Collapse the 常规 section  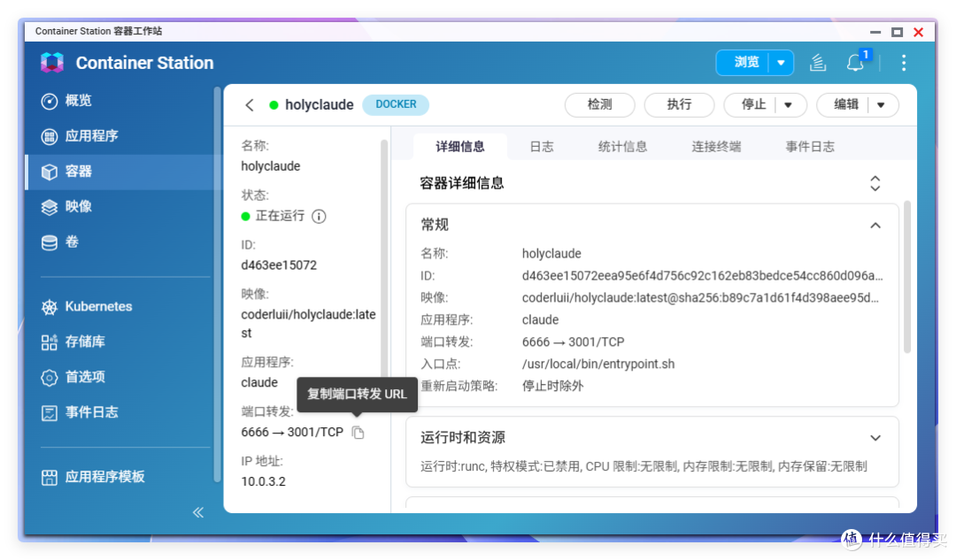875,226
